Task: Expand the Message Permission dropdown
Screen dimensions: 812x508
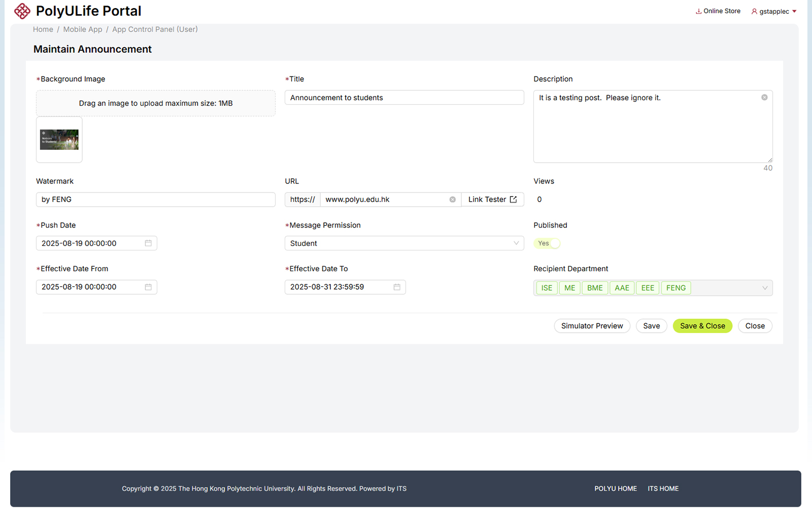Action: coord(516,243)
